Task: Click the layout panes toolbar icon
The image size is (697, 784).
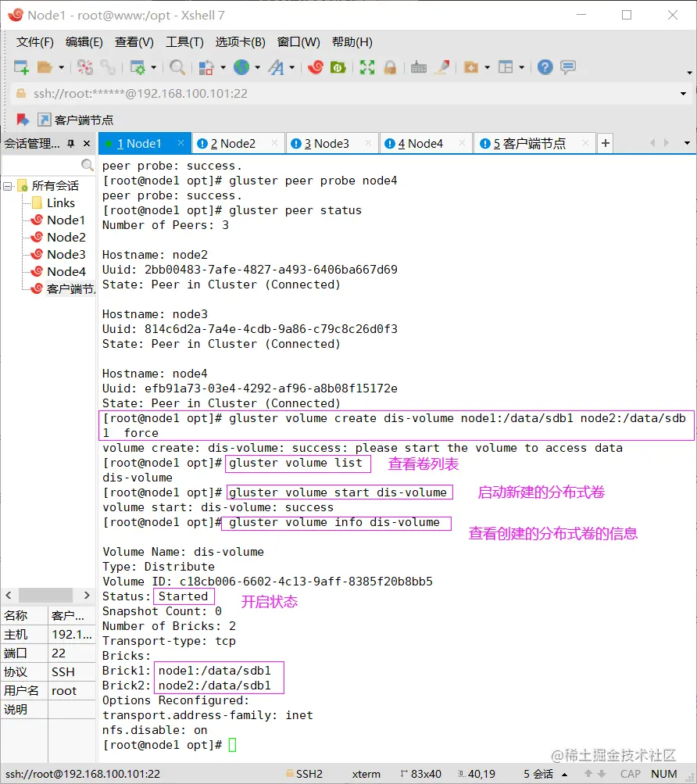Action: coord(506,67)
